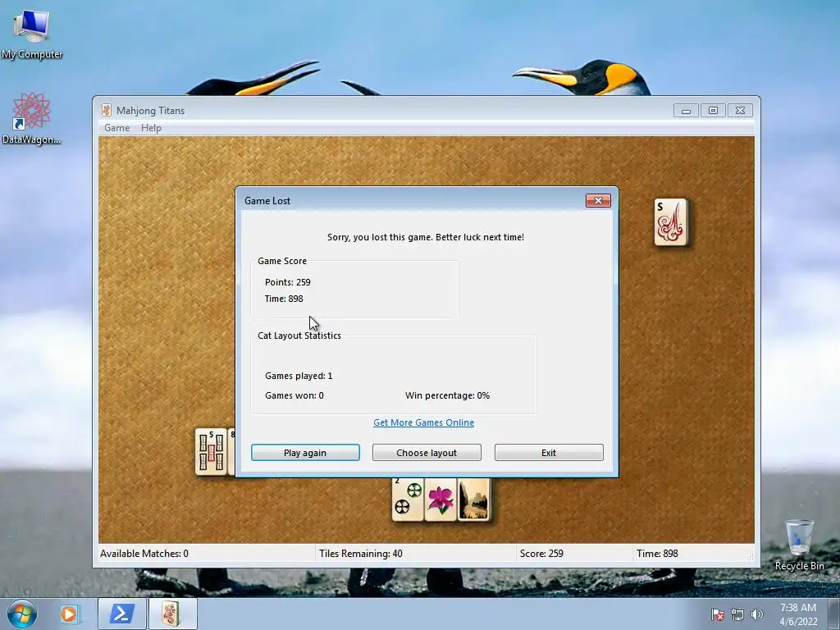Open PowerShell from the taskbar
This screenshot has height=630, width=840.
pyautogui.click(x=121, y=614)
